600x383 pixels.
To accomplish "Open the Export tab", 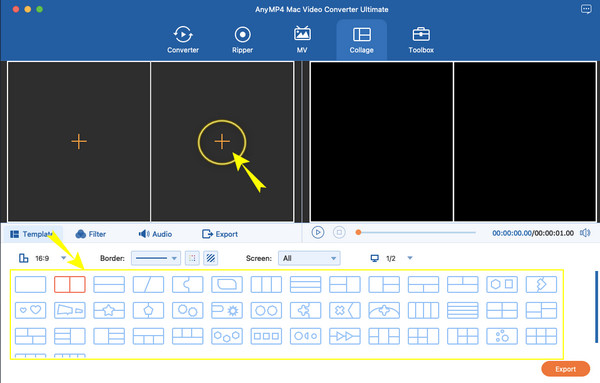I will coord(220,234).
